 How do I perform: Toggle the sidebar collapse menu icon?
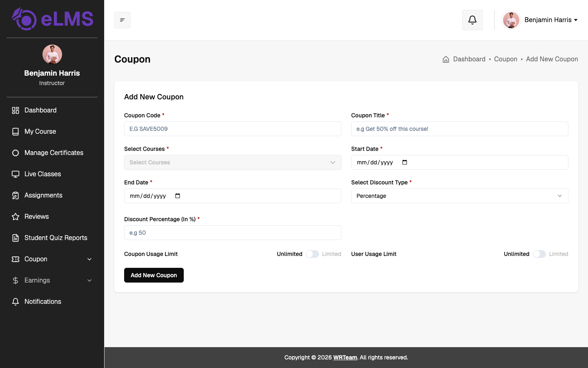(122, 20)
